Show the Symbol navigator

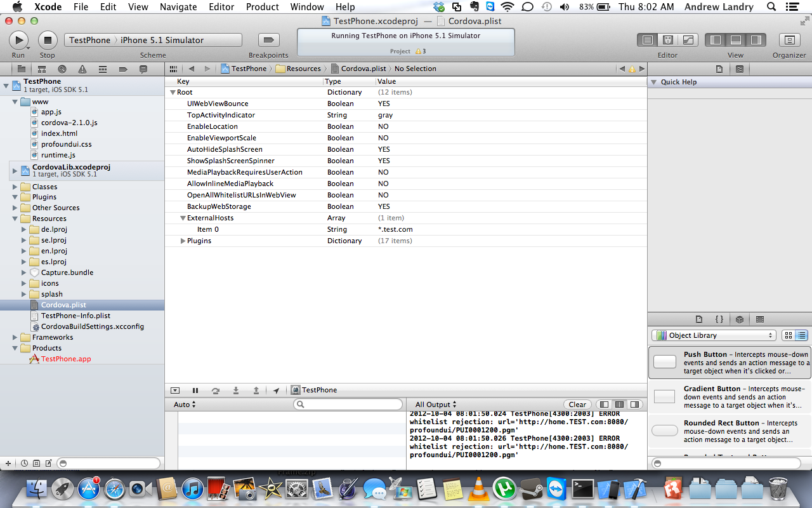click(42, 69)
